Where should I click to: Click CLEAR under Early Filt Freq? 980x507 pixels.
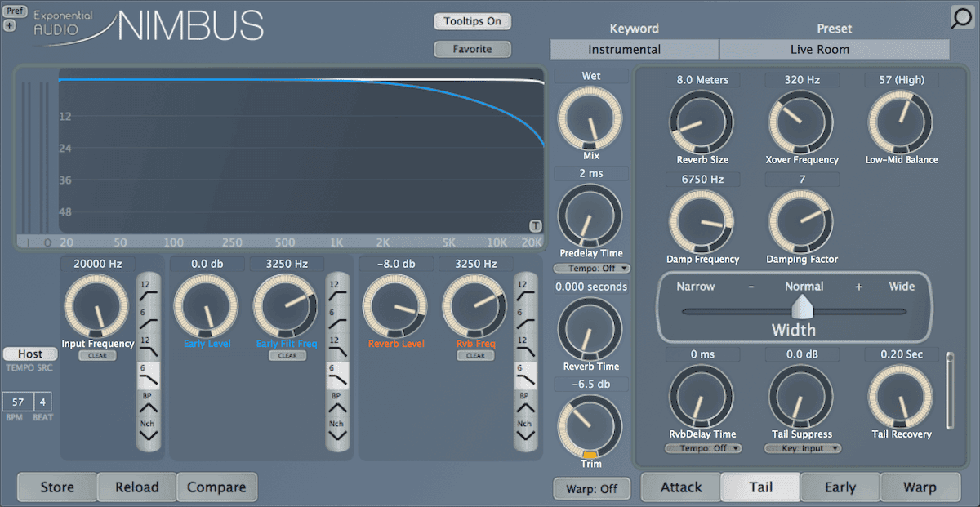(287, 356)
